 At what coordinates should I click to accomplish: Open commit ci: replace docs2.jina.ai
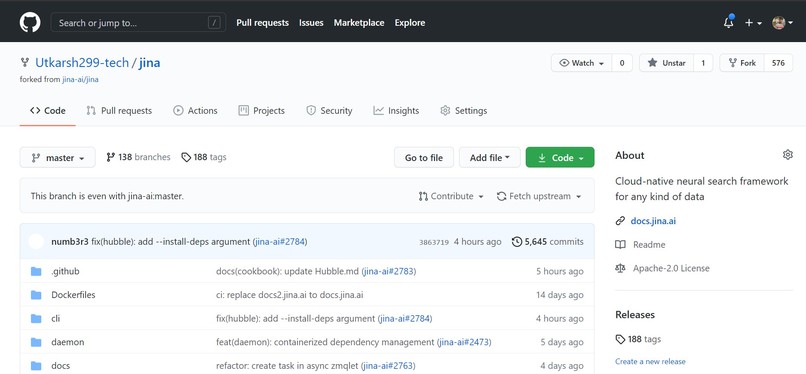[x=290, y=295]
